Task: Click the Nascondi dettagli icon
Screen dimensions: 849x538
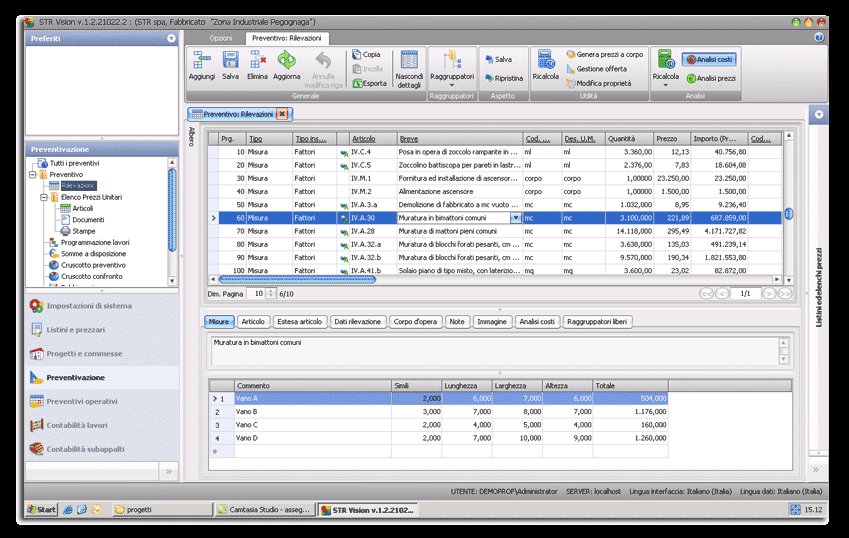Action: tap(408, 60)
